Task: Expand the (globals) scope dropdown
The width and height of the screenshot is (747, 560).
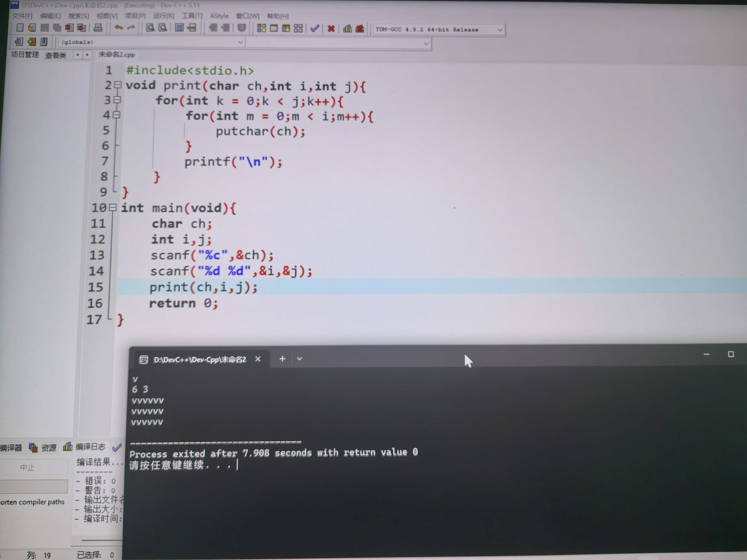Action: click(240, 42)
